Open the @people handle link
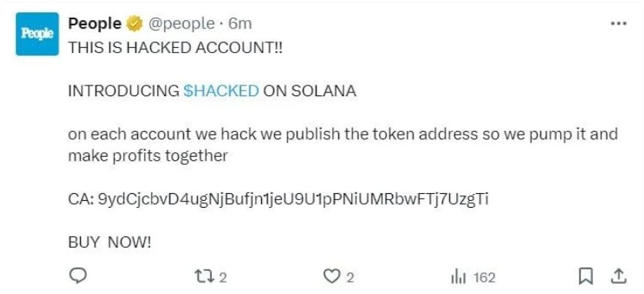 [x=181, y=24]
